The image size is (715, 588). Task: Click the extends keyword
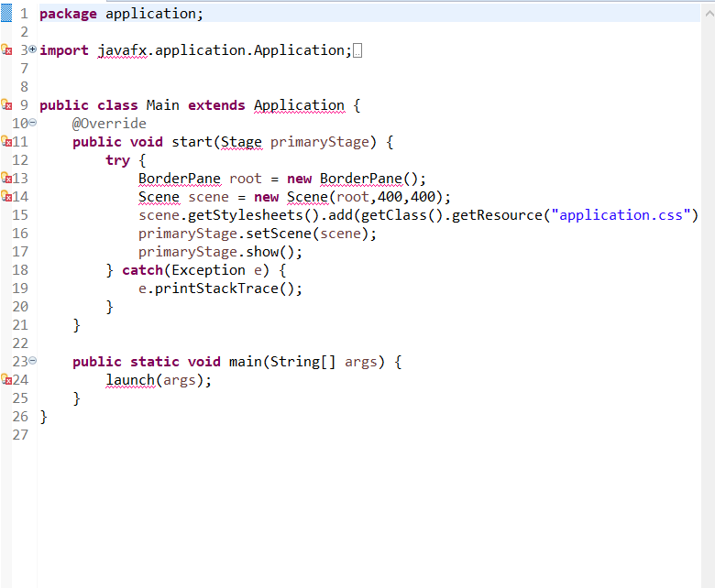point(216,105)
